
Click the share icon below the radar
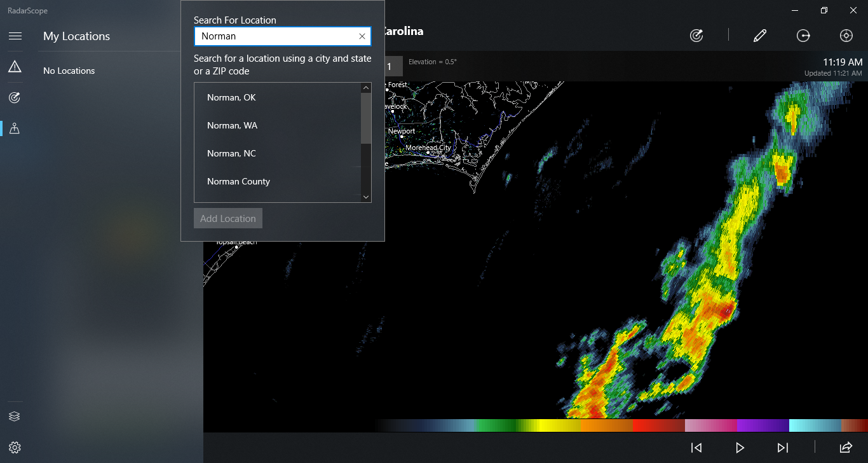(x=846, y=447)
